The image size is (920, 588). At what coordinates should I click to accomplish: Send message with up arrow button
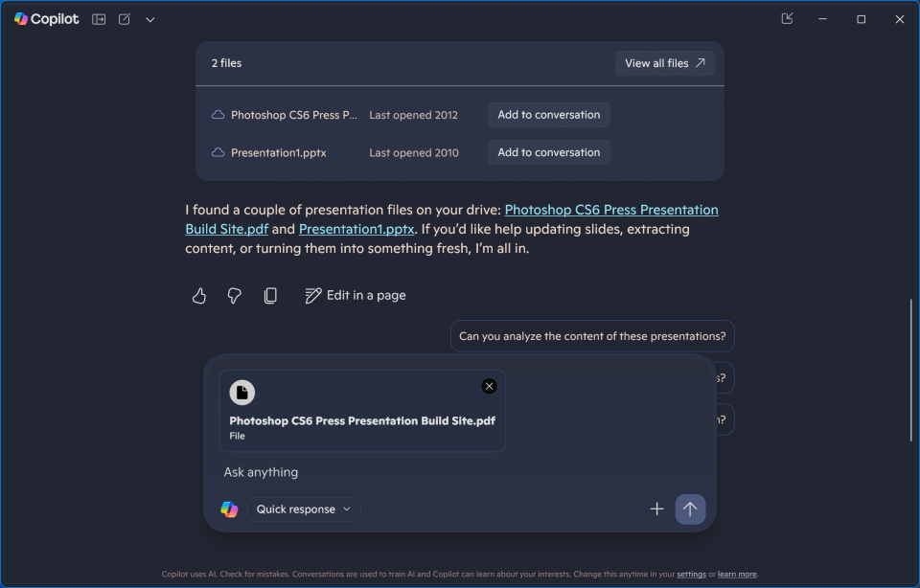pos(690,509)
